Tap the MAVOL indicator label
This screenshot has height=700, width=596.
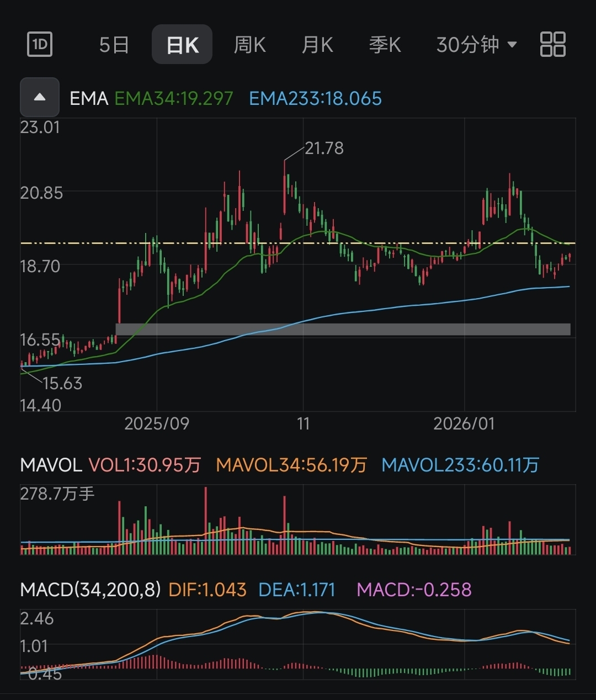(51, 465)
